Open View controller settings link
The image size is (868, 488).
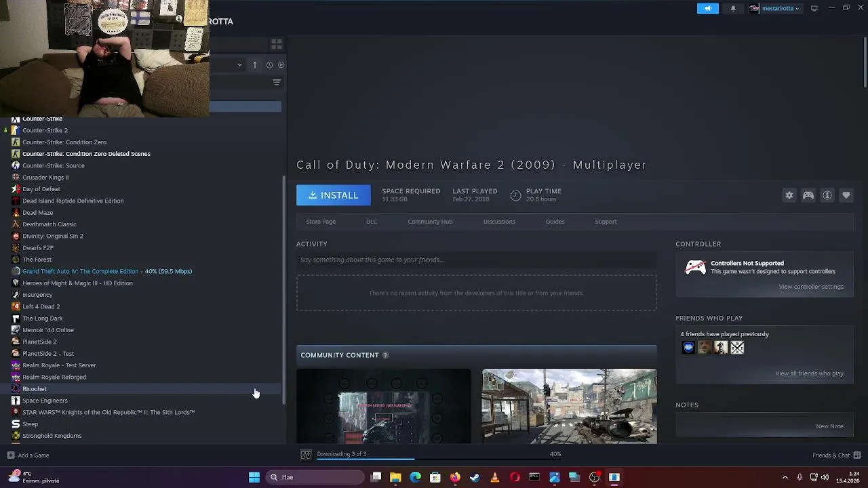click(811, 287)
